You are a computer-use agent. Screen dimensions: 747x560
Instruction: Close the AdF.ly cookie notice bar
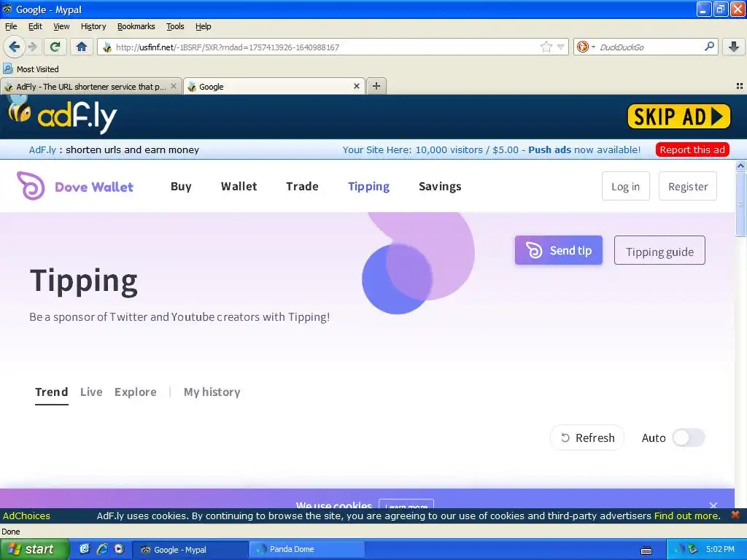pyautogui.click(x=735, y=515)
